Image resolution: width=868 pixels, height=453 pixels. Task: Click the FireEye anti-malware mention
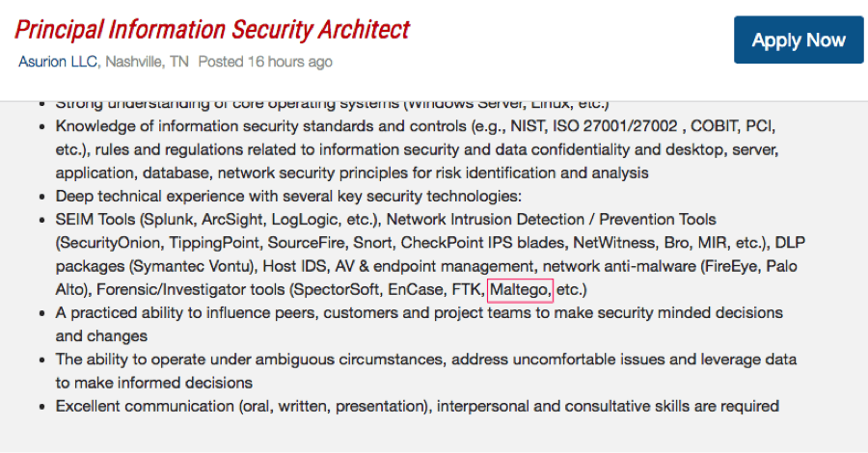731,266
